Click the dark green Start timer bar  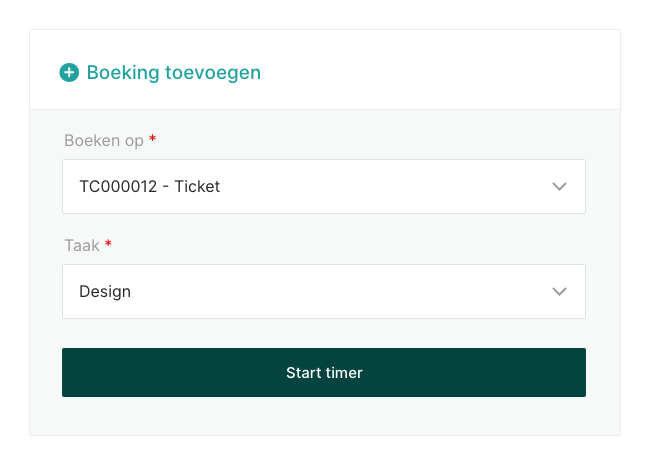pos(323,372)
